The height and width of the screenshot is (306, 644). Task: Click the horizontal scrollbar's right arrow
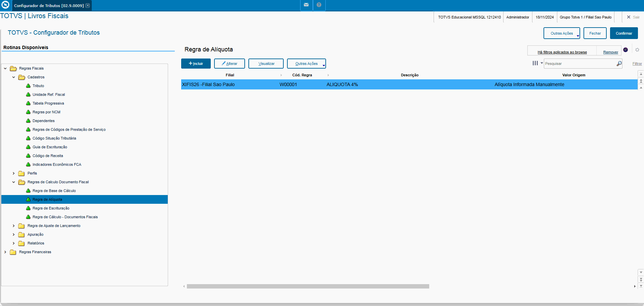coord(635,286)
